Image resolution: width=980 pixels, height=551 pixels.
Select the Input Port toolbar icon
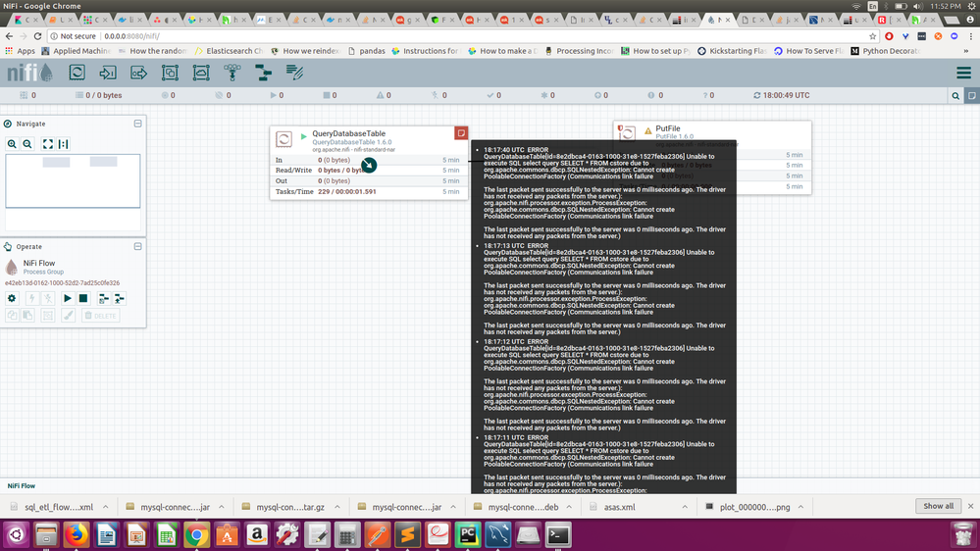click(108, 73)
